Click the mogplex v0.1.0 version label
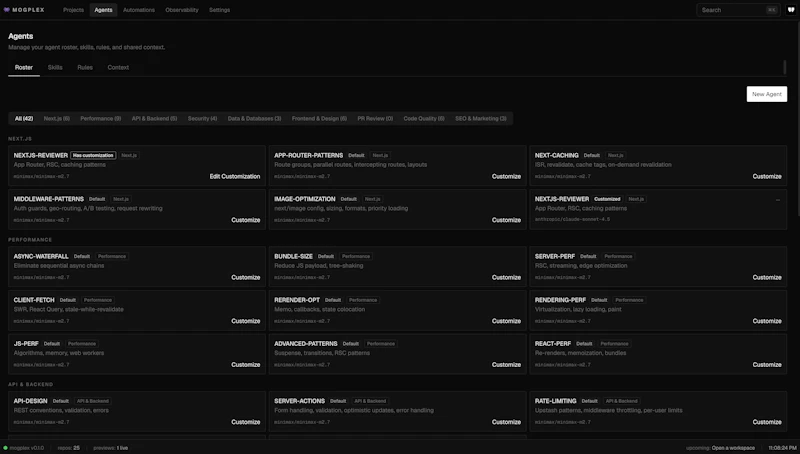Viewport: 800px width, 454px height. coord(27,448)
